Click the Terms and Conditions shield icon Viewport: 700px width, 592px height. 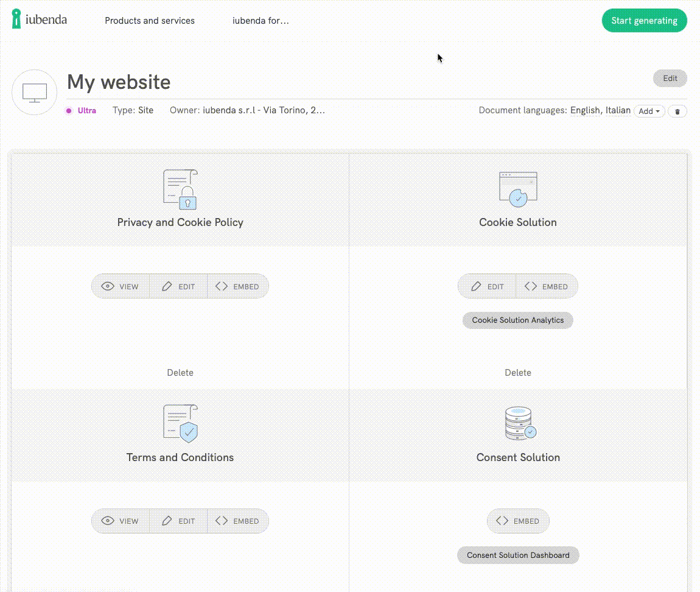pyautogui.click(x=180, y=424)
